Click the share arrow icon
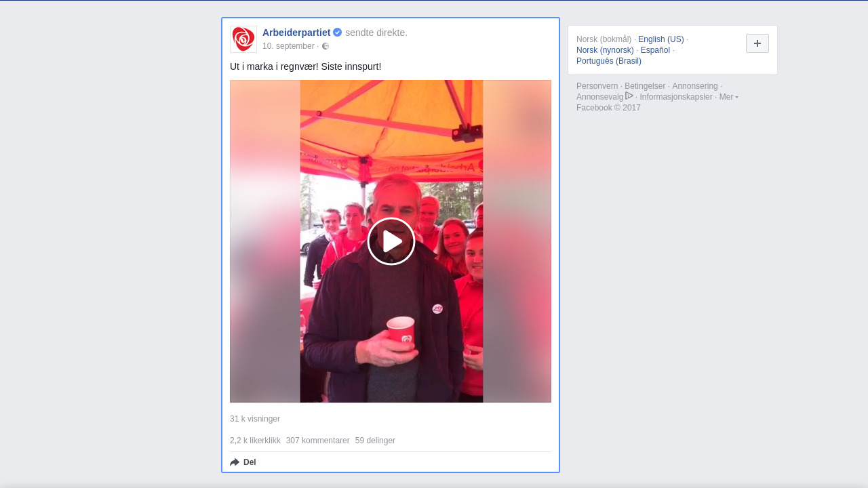This screenshot has height=488, width=868. point(235,462)
